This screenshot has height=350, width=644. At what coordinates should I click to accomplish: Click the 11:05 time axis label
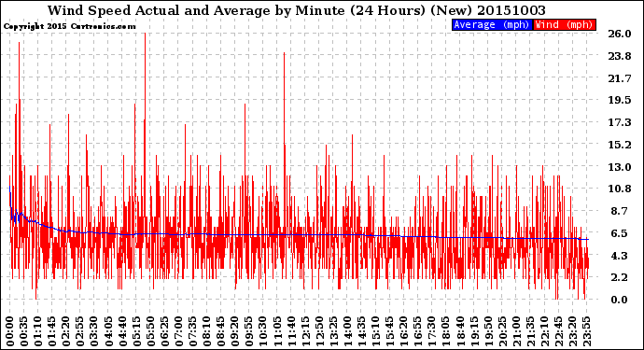(277, 331)
